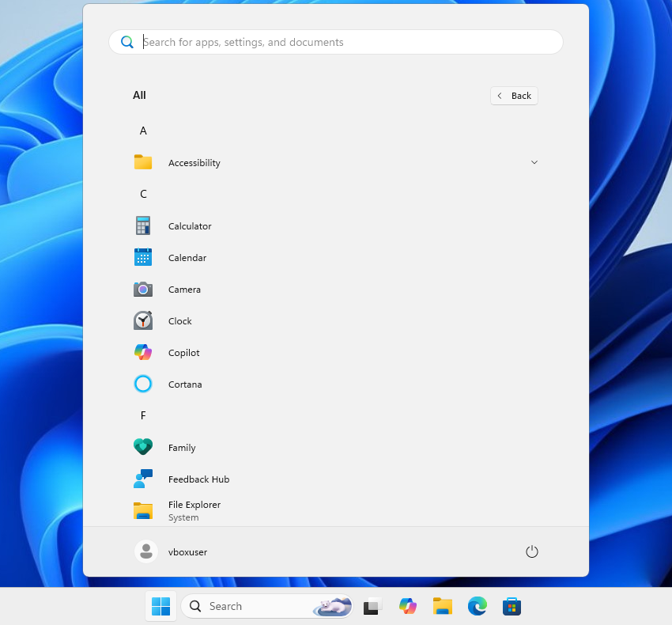Launch the Calculator app icon
672x625 pixels.
143,225
